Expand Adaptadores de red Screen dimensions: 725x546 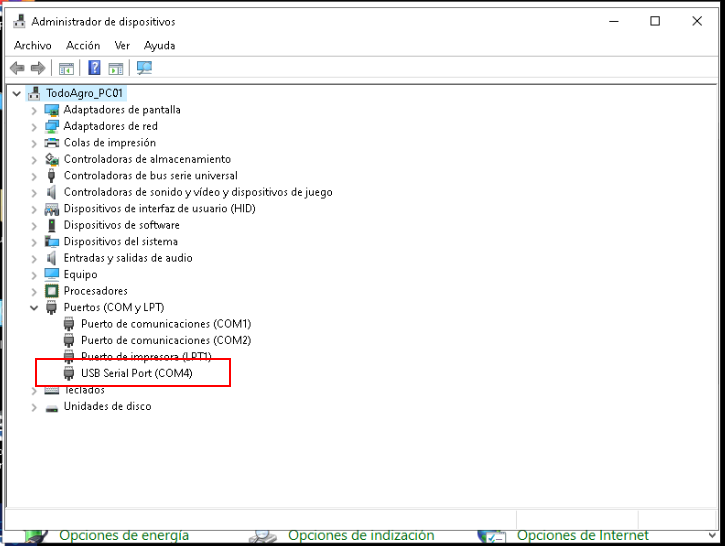point(34,127)
